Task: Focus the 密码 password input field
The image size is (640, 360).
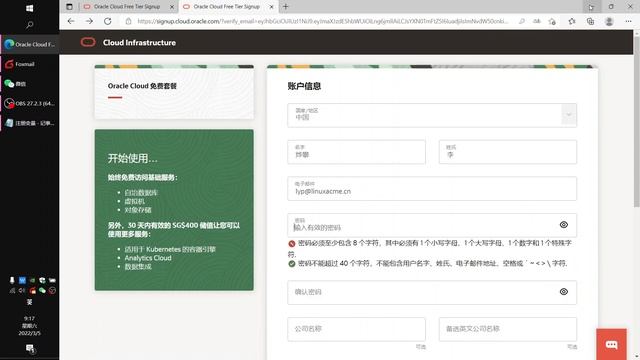Action: (432, 225)
